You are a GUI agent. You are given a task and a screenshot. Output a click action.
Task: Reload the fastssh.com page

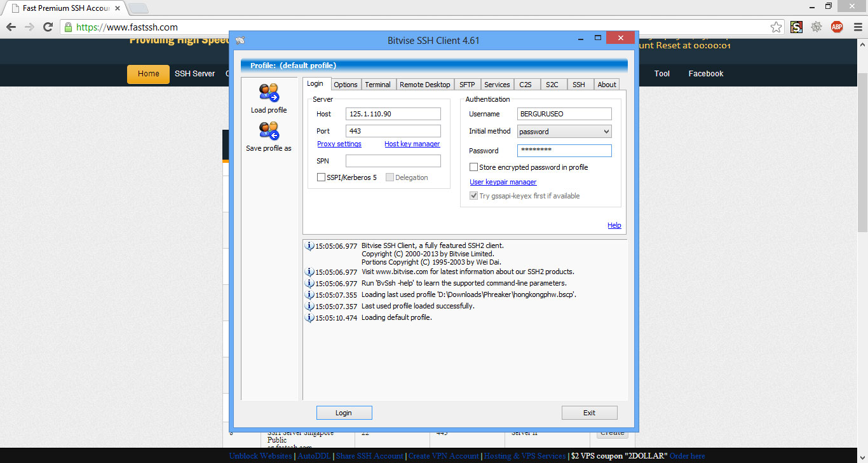[x=48, y=27]
